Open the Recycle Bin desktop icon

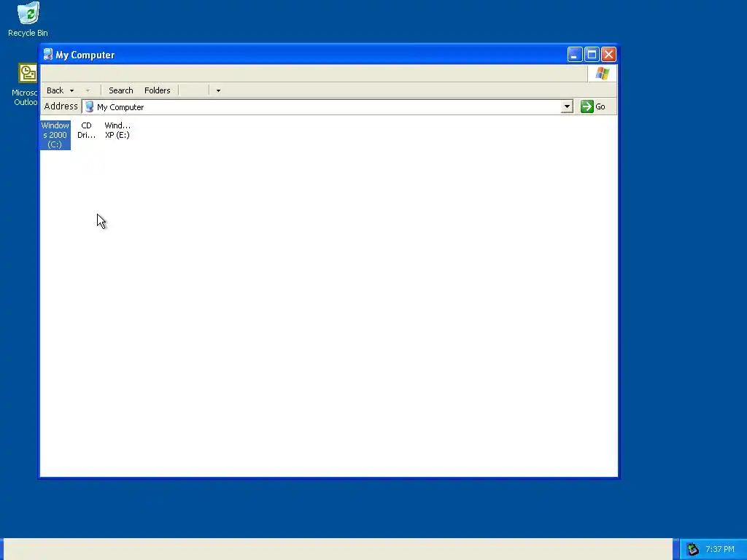[28, 20]
